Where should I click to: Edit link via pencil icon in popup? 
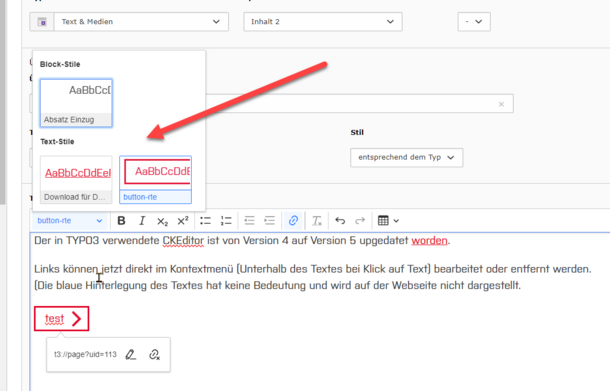tap(131, 354)
